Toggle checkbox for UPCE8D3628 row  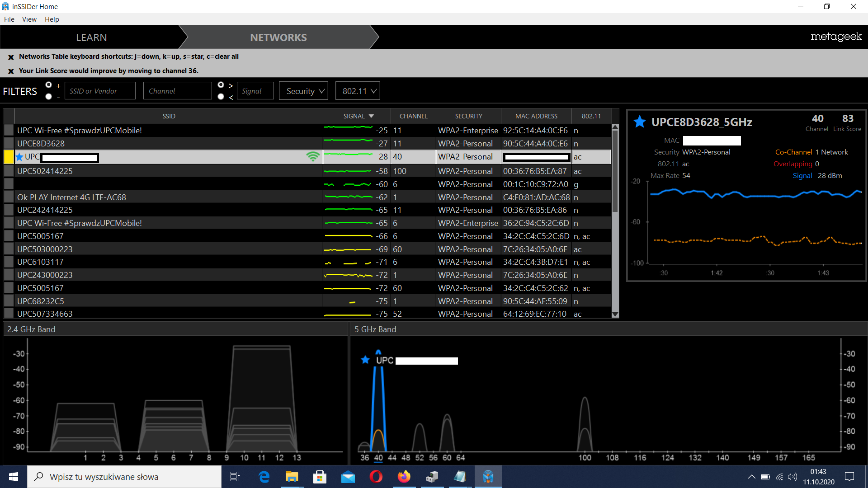tap(9, 143)
